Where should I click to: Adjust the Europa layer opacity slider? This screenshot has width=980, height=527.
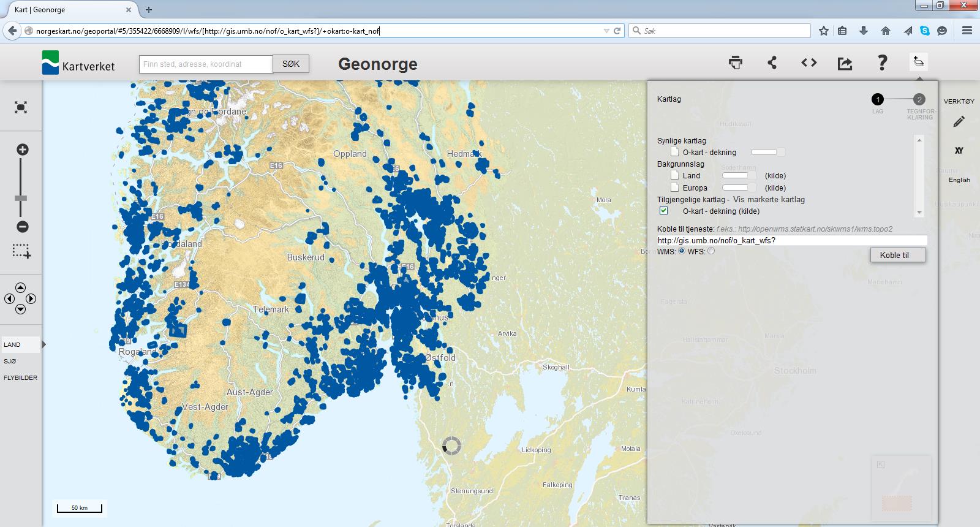[x=739, y=188]
